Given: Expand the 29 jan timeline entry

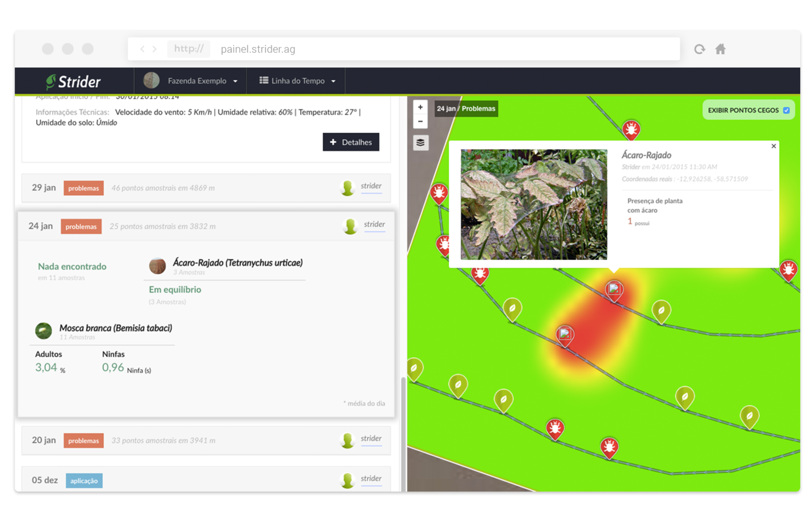Looking at the screenshot, I should point(206,188).
